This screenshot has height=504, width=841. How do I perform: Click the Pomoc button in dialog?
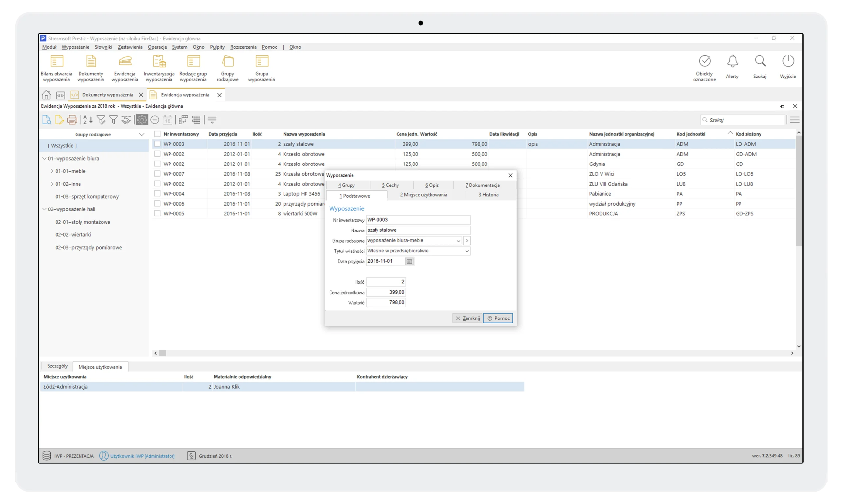[x=498, y=318]
